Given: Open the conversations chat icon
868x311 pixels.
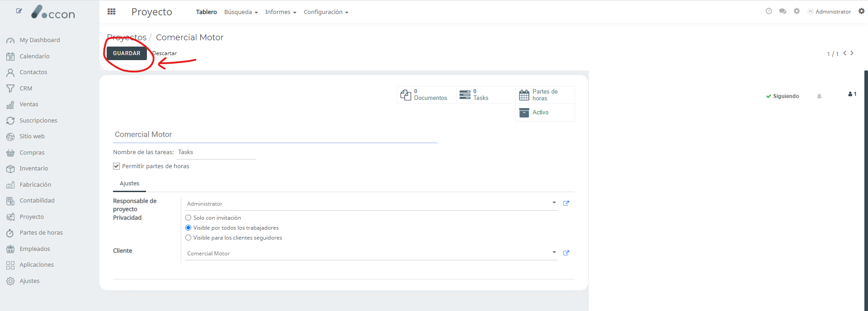Looking at the screenshot, I should [783, 11].
